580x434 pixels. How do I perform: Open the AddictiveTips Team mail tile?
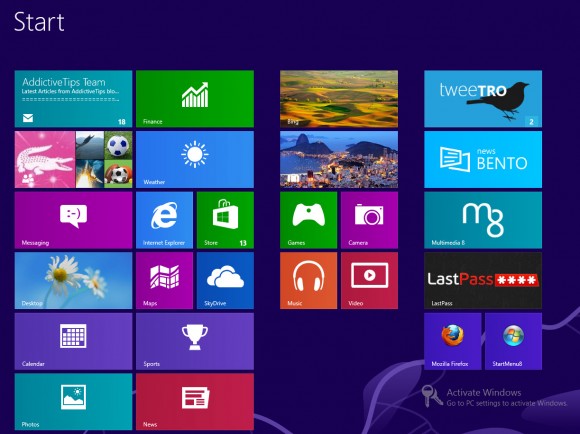click(x=73, y=99)
